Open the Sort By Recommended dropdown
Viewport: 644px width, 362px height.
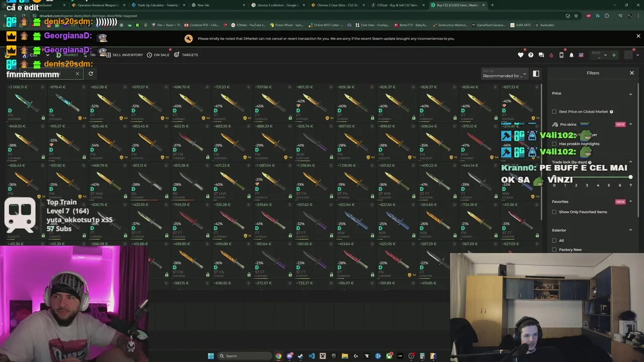point(504,74)
